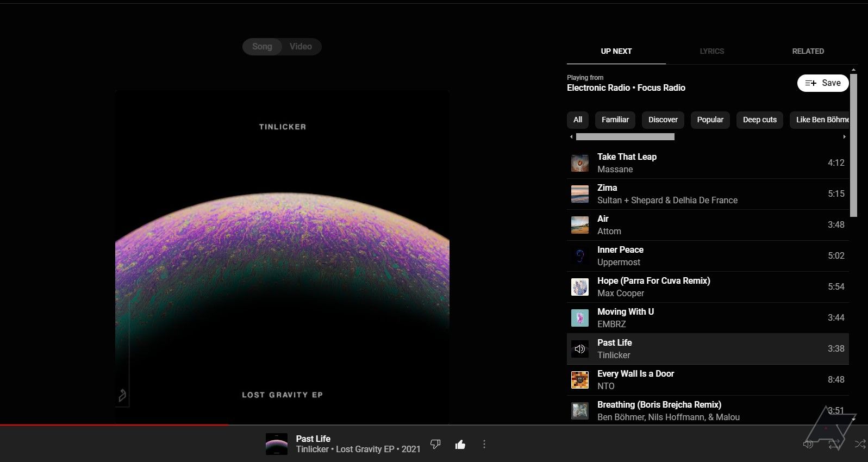Toggle repeat mode in player bar
The width and height of the screenshot is (868, 462).
pos(834,445)
